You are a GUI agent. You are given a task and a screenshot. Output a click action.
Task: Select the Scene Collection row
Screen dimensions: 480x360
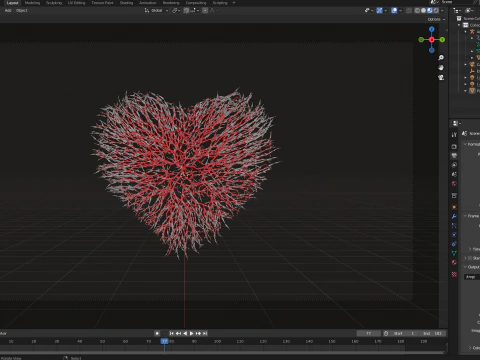pyautogui.click(x=469, y=19)
